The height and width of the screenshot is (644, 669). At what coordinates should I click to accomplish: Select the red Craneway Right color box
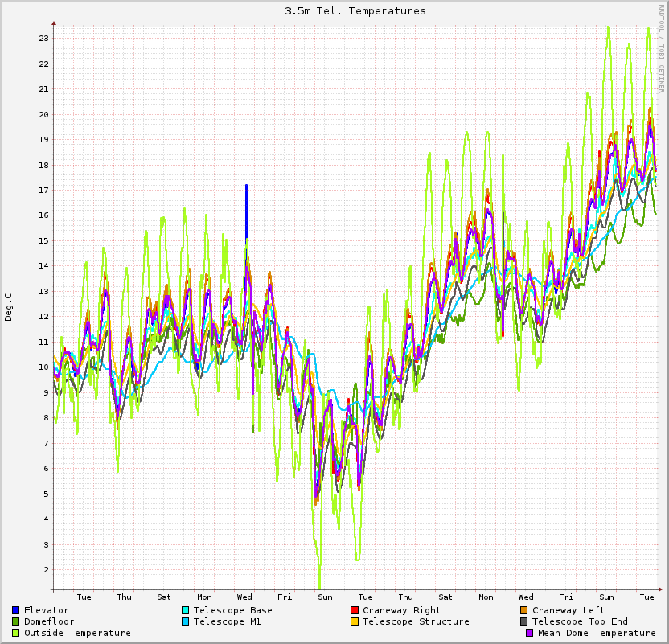click(355, 610)
